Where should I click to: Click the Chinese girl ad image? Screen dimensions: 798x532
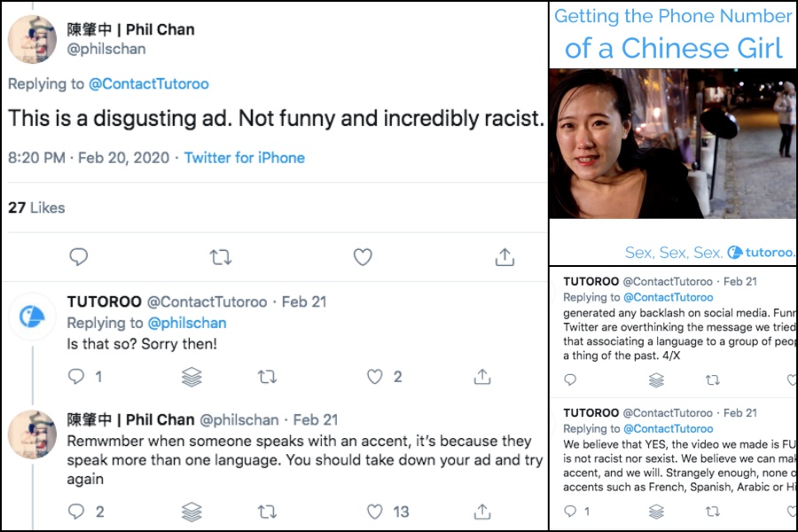(671, 142)
